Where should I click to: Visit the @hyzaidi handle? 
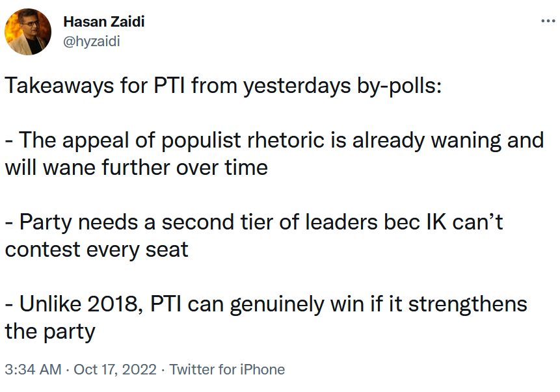pyautogui.click(x=92, y=42)
